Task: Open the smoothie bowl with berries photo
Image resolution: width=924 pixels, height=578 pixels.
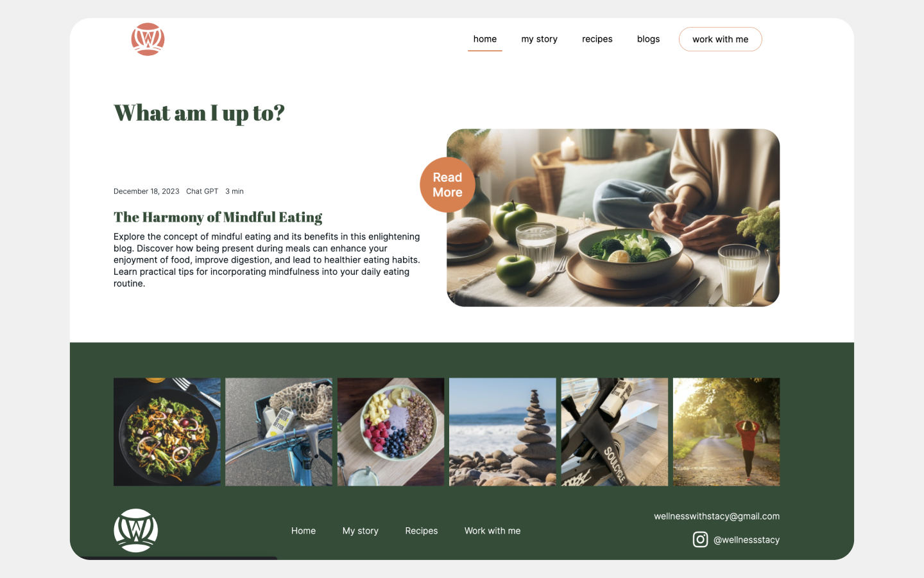Action: (x=391, y=432)
